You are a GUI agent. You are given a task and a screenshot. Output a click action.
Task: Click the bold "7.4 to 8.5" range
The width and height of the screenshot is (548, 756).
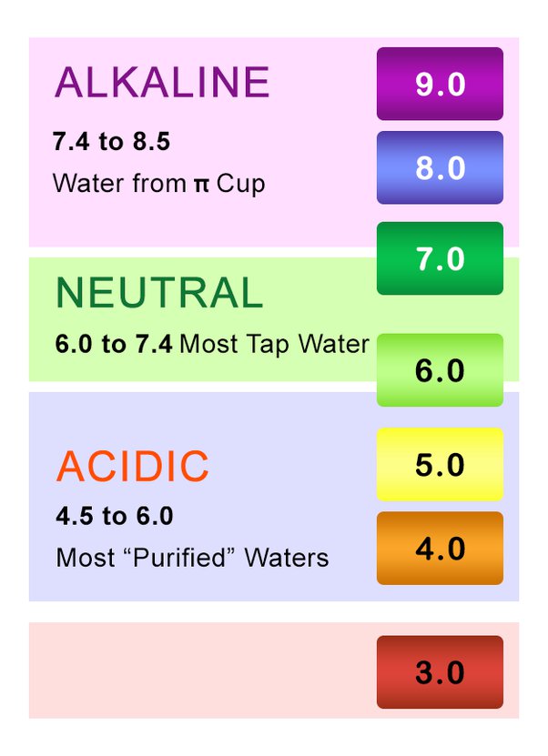[x=112, y=142]
